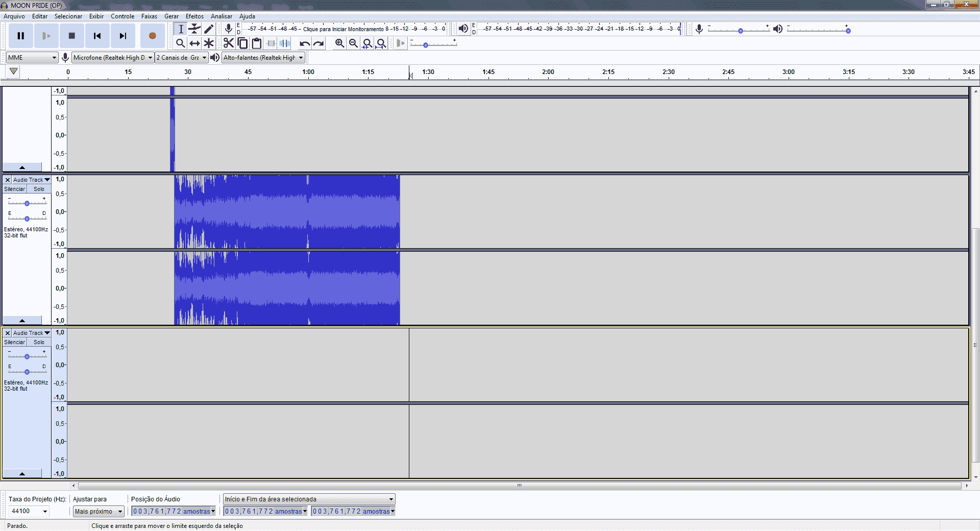Open the recording channels dropdown
The width and height of the screenshot is (980, 531).
click(182, 58)
